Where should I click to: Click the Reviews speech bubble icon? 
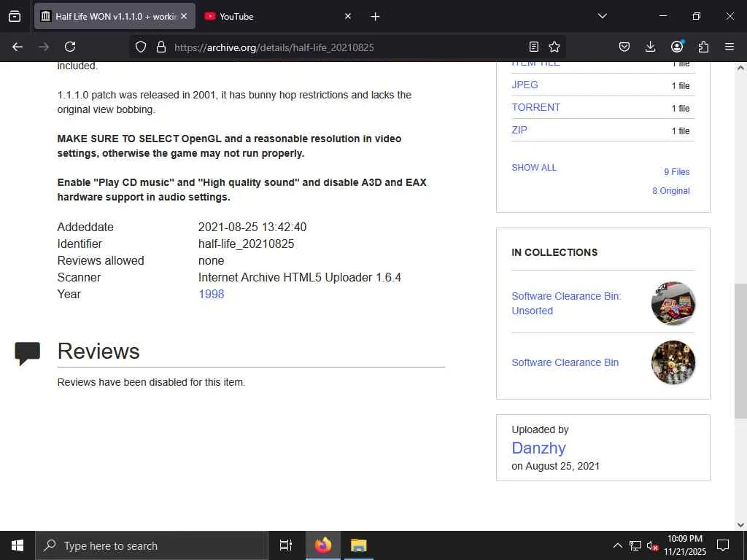(28, 354)
